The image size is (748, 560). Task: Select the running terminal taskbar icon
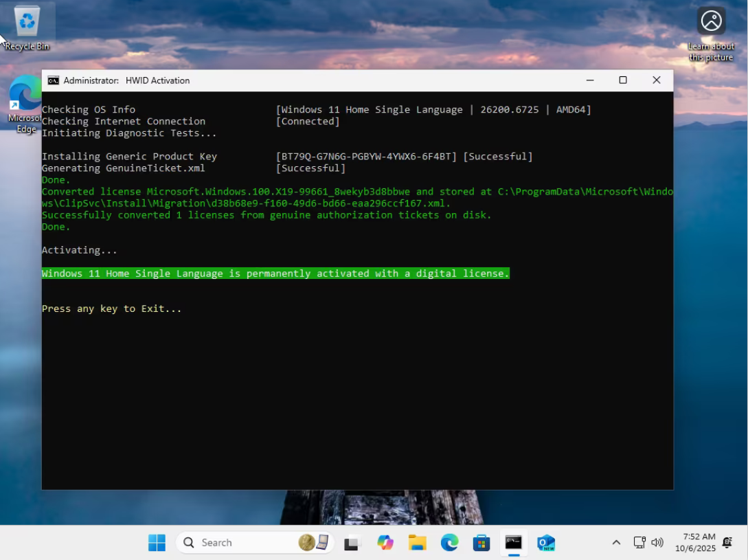point(514,542)
